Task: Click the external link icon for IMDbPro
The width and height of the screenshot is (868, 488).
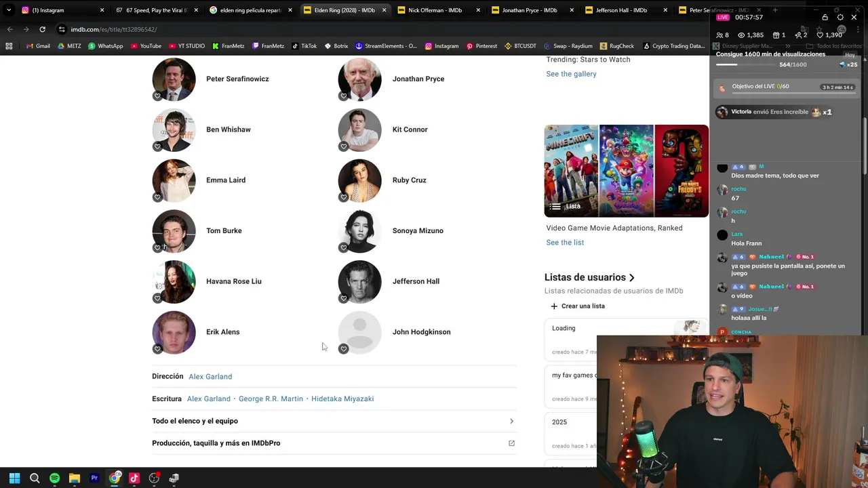Action: click(511, 443)
